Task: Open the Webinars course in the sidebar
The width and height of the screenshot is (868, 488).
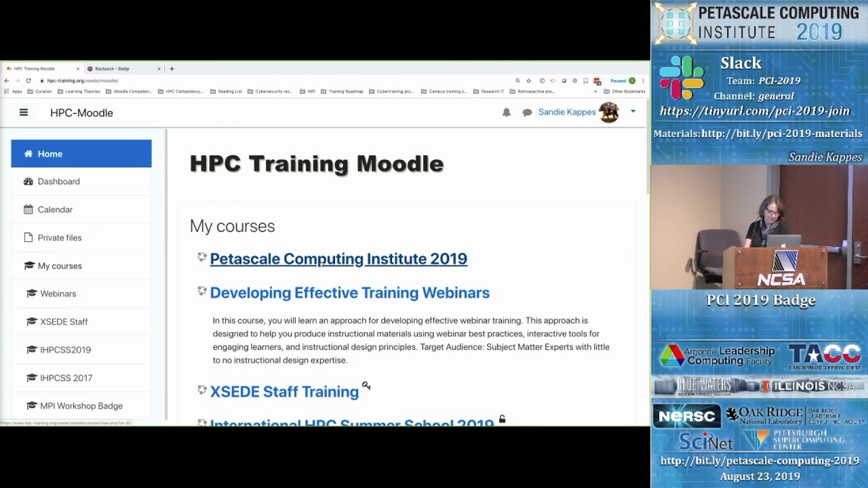Action: coord(81,293)
